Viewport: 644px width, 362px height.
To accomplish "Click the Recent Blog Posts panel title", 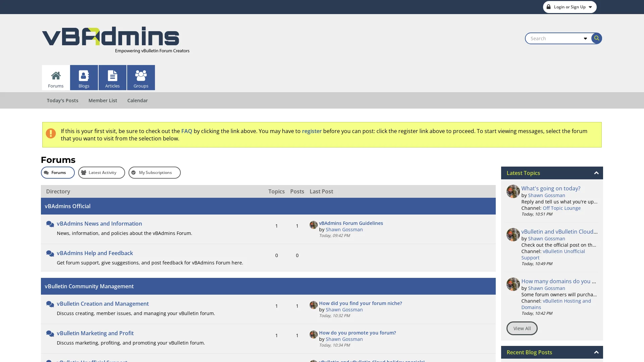I will point(529,352).
